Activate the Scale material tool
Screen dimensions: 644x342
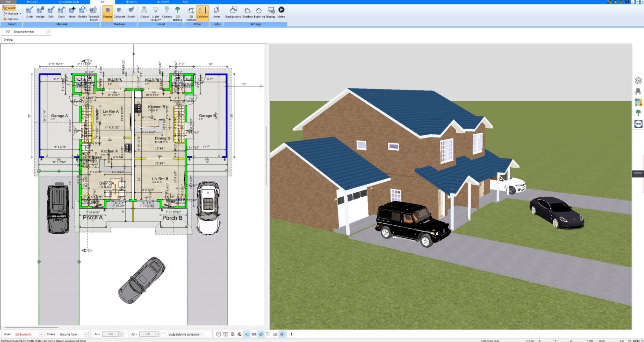point(61,12)
